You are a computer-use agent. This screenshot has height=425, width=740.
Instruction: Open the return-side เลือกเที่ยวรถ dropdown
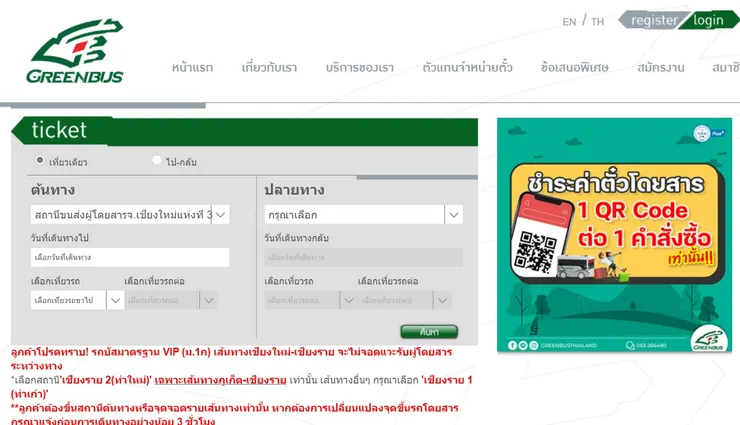pos(310,300)
